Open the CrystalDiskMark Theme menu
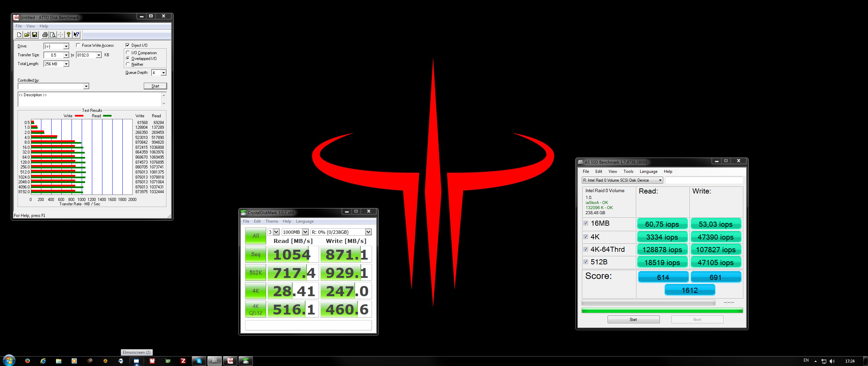Image resolution: width=868 pixels, height=366 pixels. pyautogui.click(x=272, y=221)
